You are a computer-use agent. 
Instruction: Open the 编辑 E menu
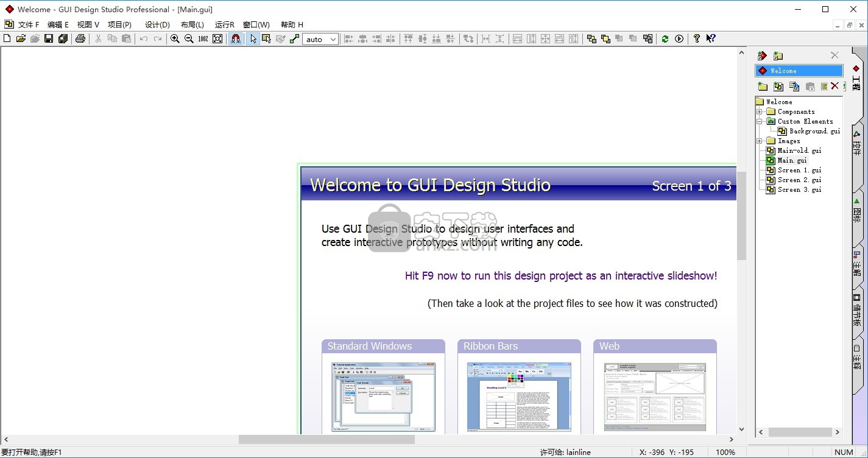pos(58,25)
